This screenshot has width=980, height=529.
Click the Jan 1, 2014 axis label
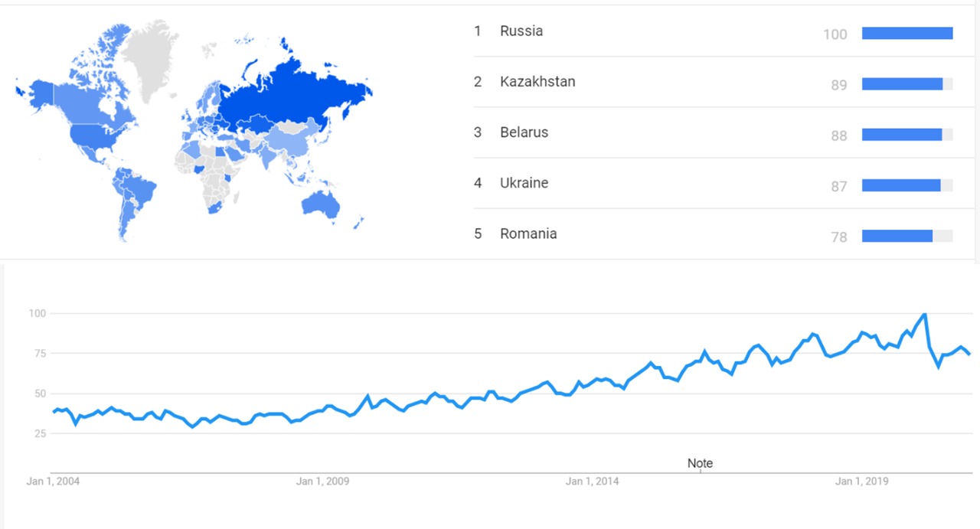[592, 482]
